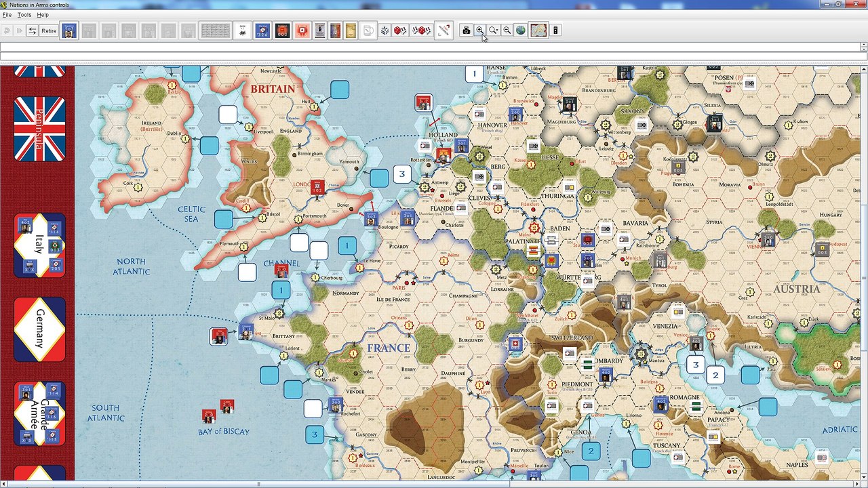
Task: Click the vertical scrollbar on the right
Action: tap(864, 273)
